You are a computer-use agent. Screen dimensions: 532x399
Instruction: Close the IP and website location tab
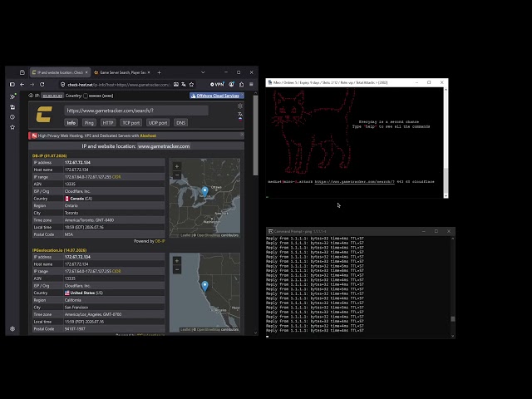tap(86, 72)
